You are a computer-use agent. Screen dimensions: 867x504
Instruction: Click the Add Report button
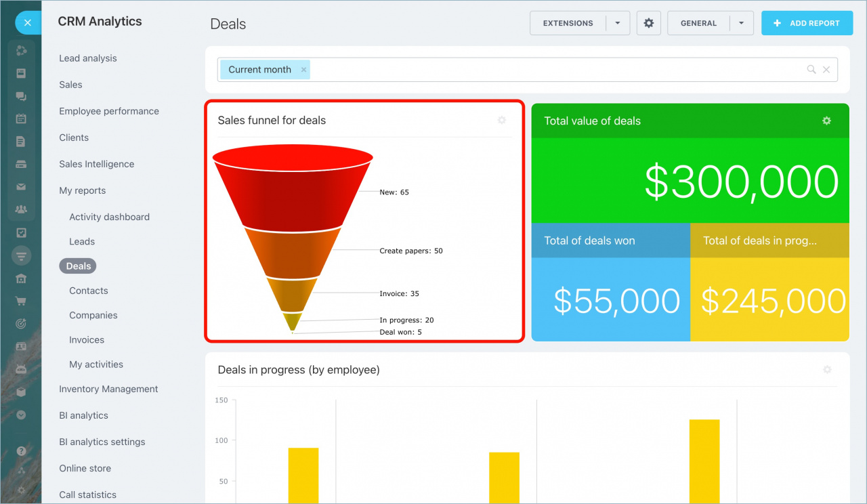(x=806, y=23)
